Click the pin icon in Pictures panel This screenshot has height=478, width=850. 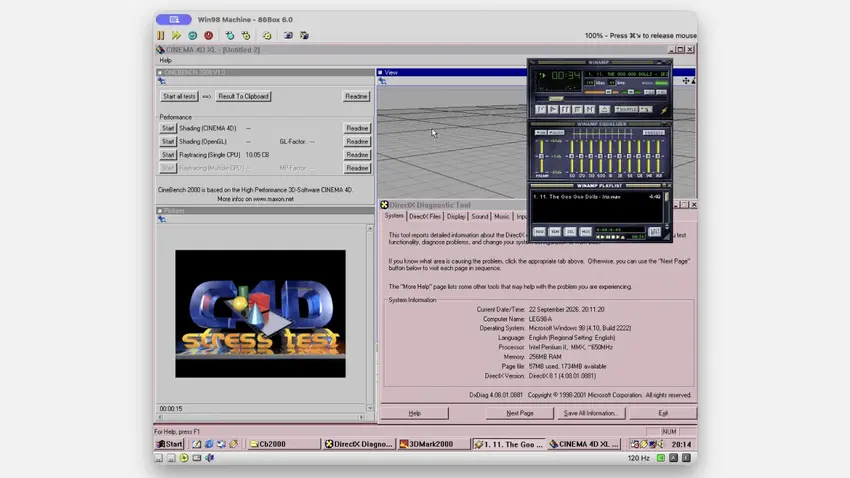click(162, 219)
